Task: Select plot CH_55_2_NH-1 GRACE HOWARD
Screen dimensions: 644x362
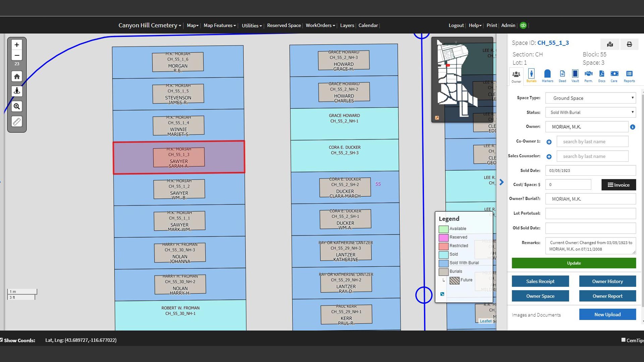Action: coord(344,124)
